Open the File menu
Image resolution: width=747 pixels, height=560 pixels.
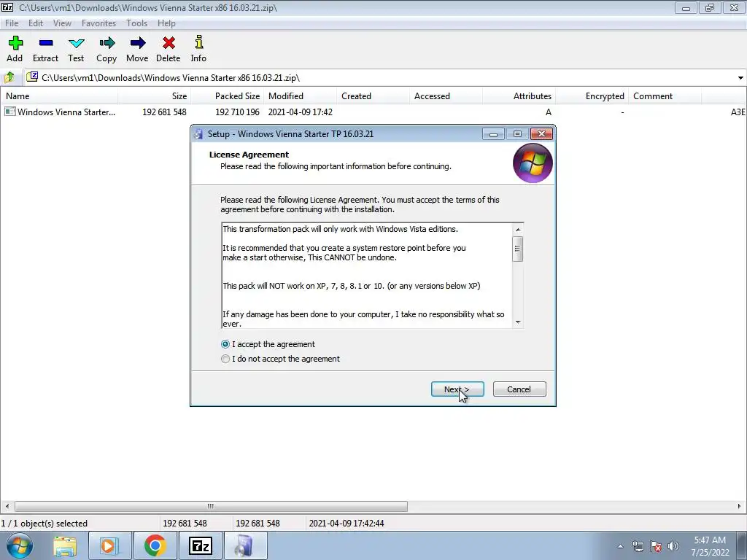pyautogui.click(x=12, y=23)
